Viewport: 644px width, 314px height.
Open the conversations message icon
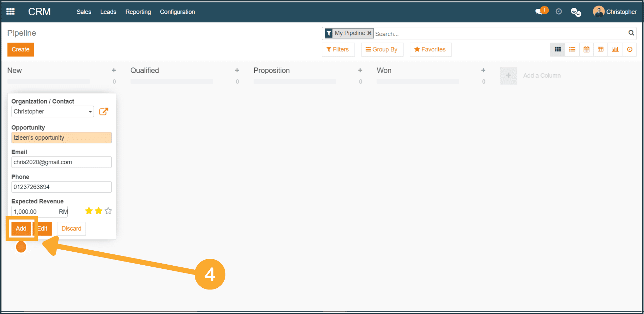(x=539, y=12)
